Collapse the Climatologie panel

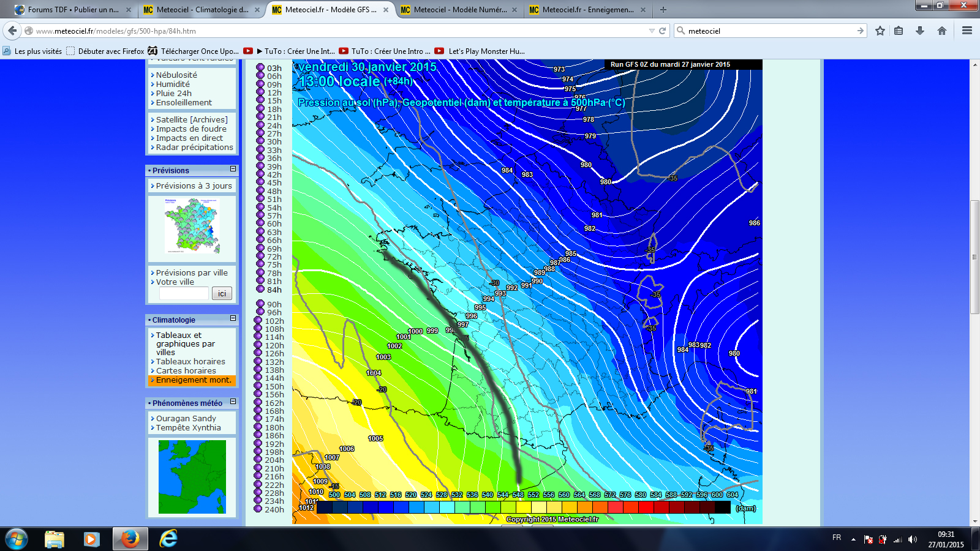click(x=233, y=318)
